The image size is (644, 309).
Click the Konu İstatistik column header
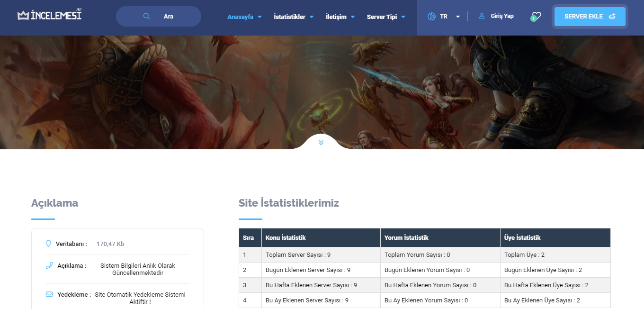(321, 237)
